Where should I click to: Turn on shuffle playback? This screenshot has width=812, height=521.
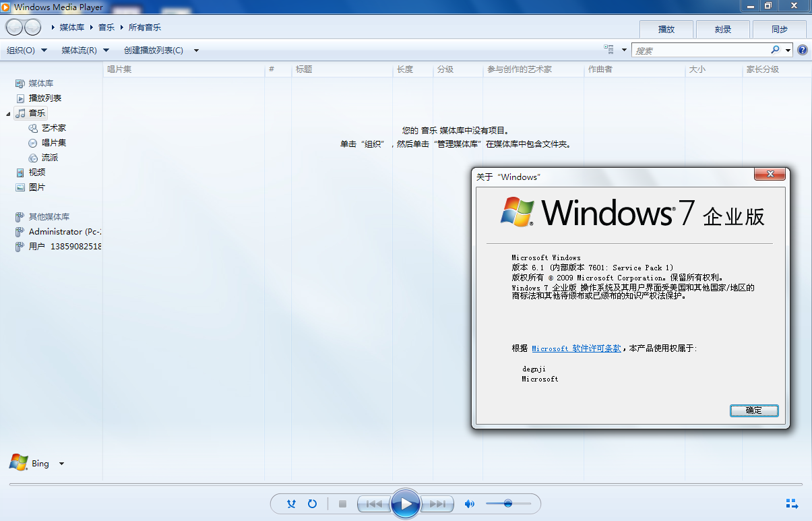tap(291, 503)
